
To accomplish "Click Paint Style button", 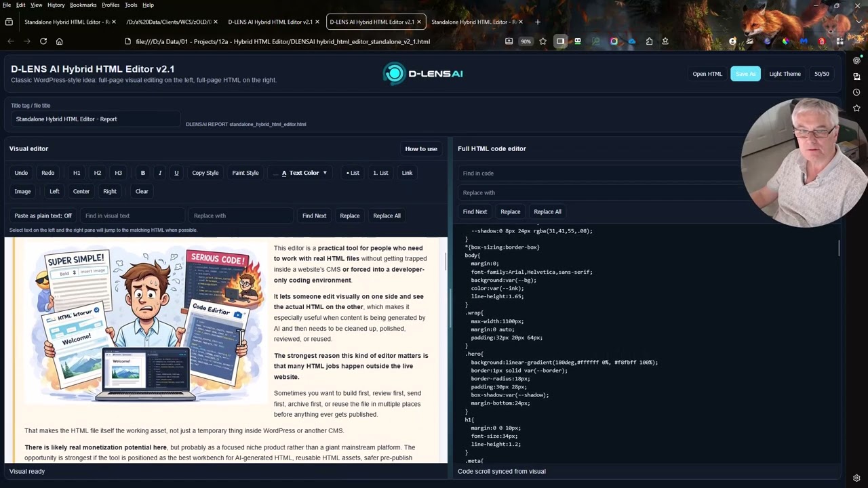I will [245, 173].
